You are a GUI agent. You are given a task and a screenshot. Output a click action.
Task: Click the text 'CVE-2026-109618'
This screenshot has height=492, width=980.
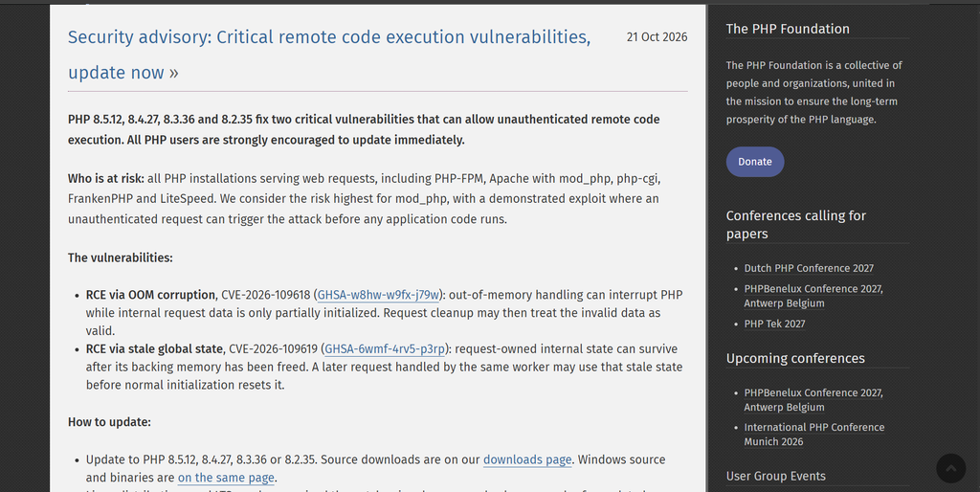(x=266, y=295)
